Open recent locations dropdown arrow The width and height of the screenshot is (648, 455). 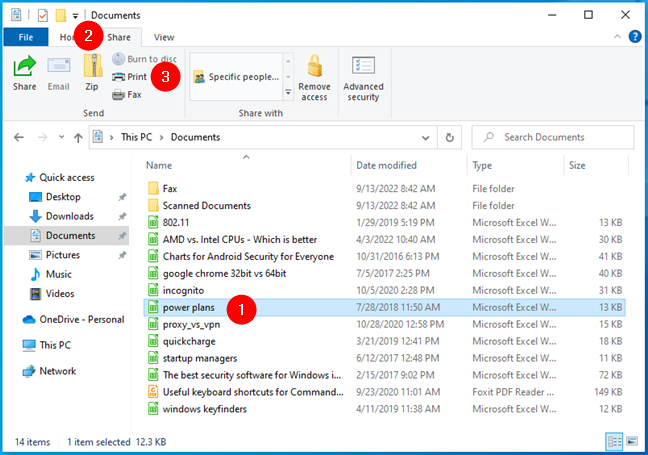click(62, 137)
